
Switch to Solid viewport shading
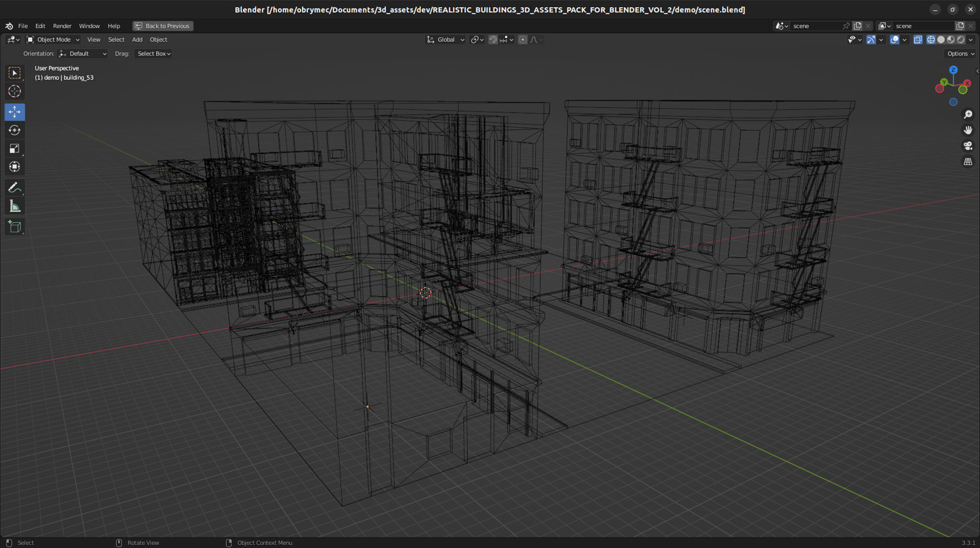pos(941,40)
